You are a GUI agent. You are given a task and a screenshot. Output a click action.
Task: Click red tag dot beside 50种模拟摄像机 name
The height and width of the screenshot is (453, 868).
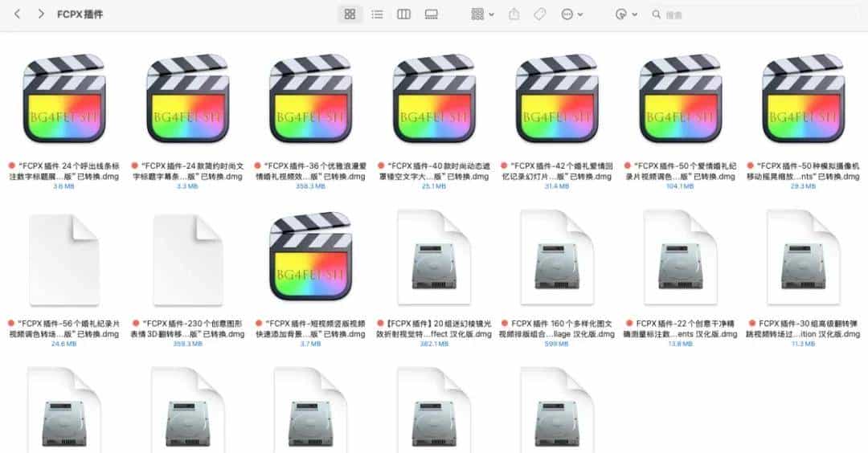750,165
